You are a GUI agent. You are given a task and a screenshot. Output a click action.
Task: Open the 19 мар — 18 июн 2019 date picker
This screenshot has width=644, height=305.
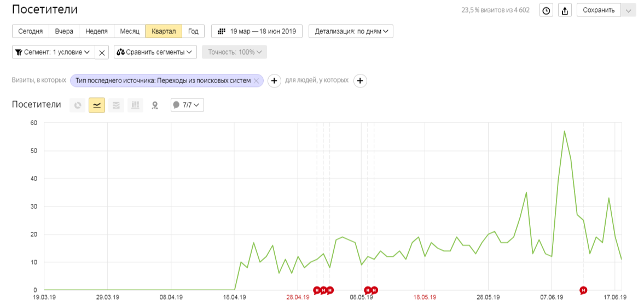click(257, 31)
